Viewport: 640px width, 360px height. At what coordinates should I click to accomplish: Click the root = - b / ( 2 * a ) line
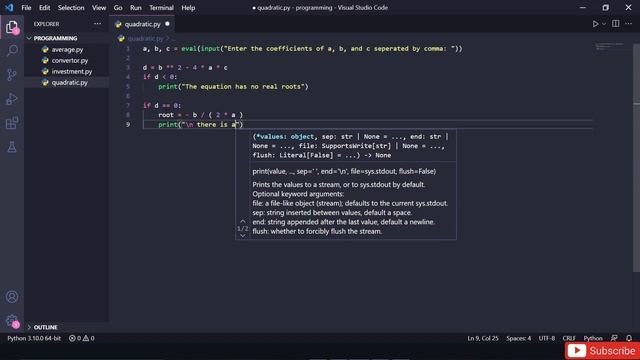tap(200, 115)
